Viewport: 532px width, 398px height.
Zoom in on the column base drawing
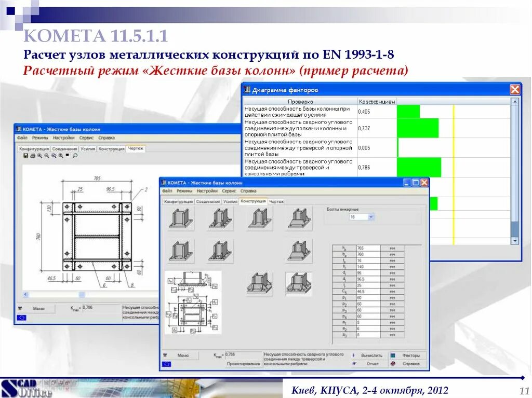[39, 156]
